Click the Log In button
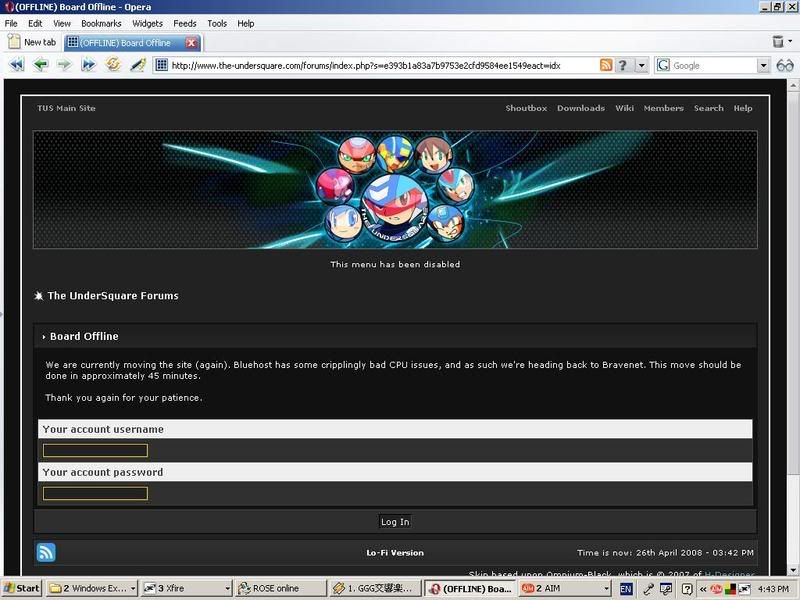800x600 pixels. (x=395, y=521)
